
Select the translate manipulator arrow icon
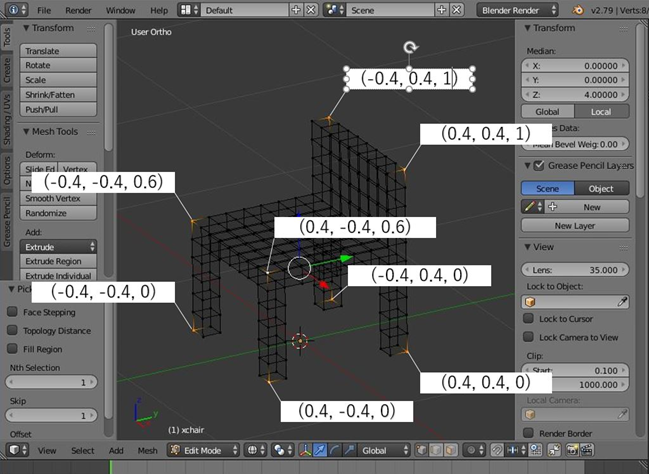(320, 450)
